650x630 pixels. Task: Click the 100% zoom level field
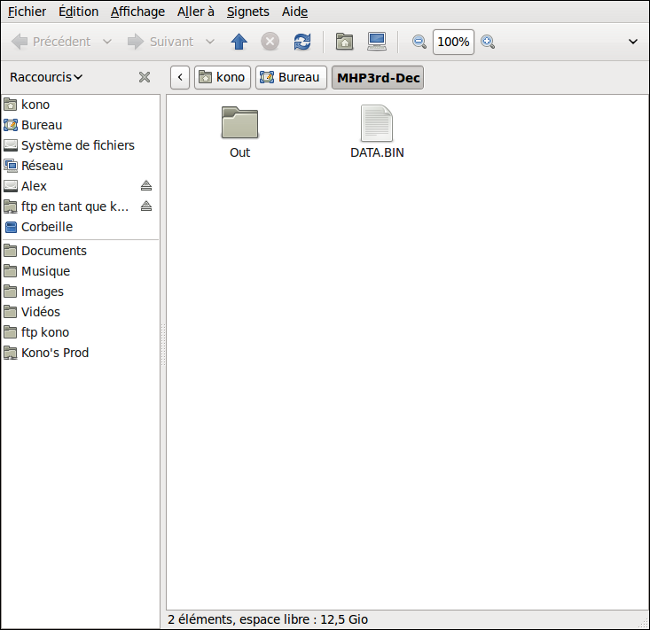[x=454, y=42]
